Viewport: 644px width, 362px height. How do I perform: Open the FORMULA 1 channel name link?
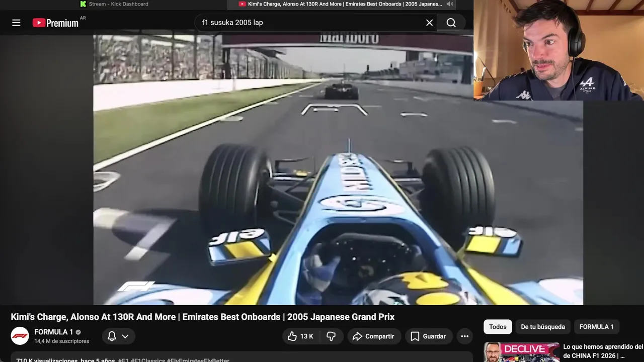54,332
